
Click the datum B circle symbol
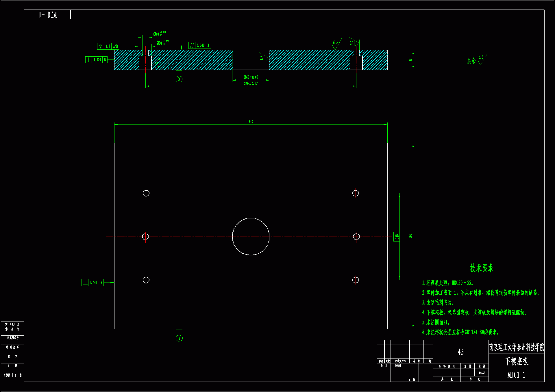[179, 79]
